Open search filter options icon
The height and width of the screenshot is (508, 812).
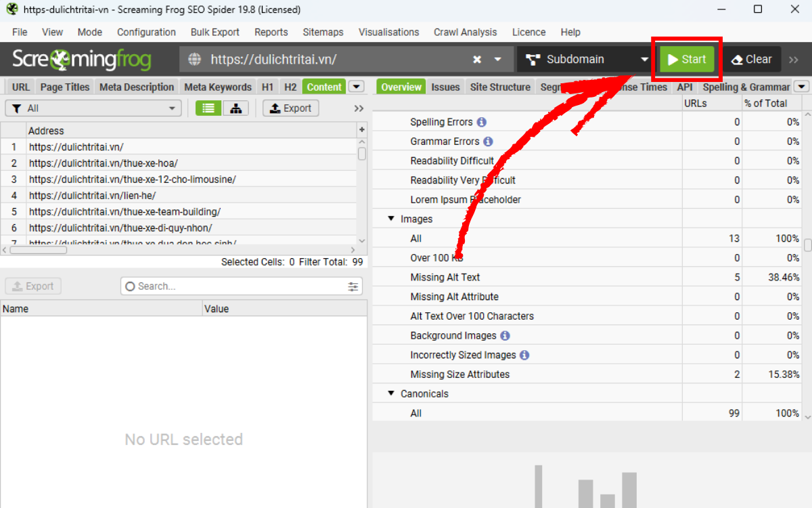[x=353, y=287]
